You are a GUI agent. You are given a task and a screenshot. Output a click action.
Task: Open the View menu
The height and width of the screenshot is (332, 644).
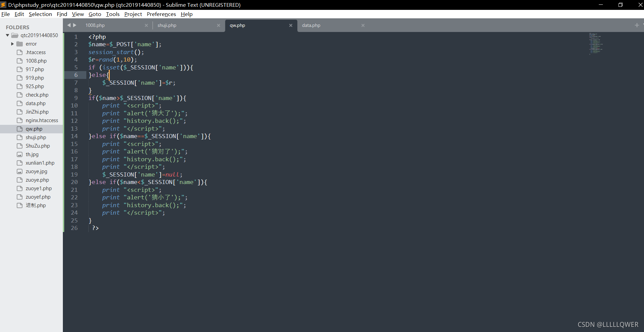coord(78,14)
